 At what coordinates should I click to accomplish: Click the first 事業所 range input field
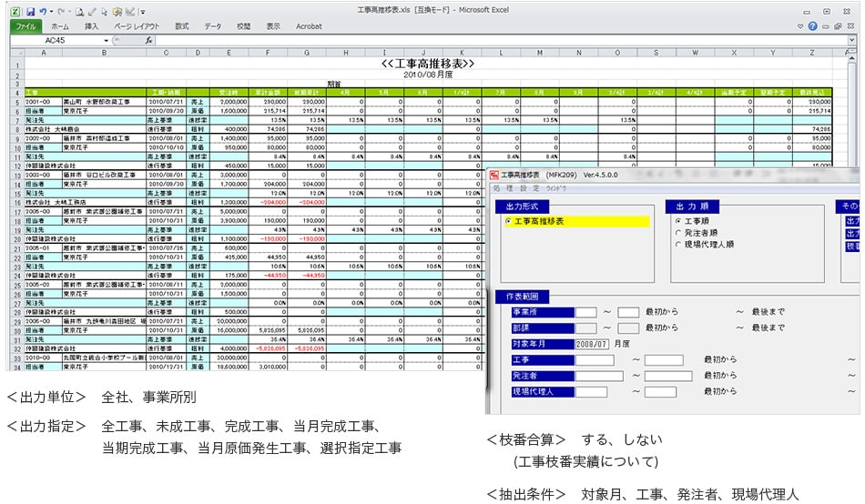pos(585,312)
